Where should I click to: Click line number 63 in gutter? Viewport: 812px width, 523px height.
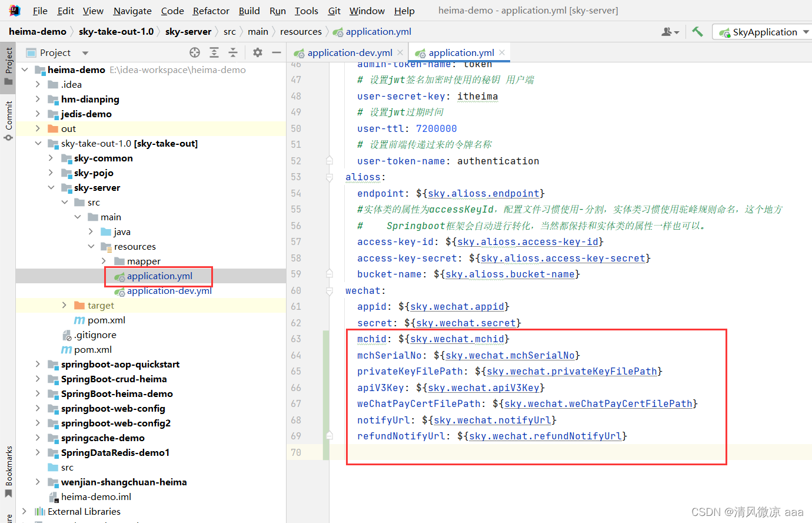296,339
